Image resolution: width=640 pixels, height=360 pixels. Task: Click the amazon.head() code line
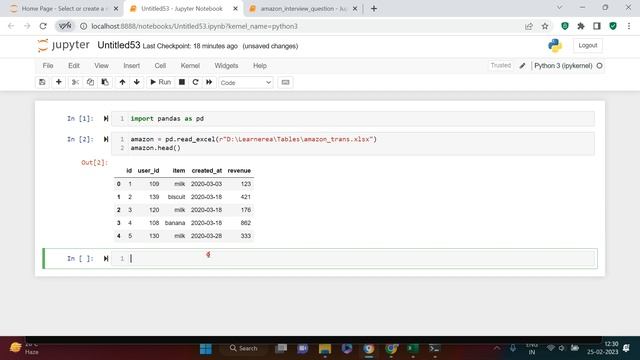156,148
